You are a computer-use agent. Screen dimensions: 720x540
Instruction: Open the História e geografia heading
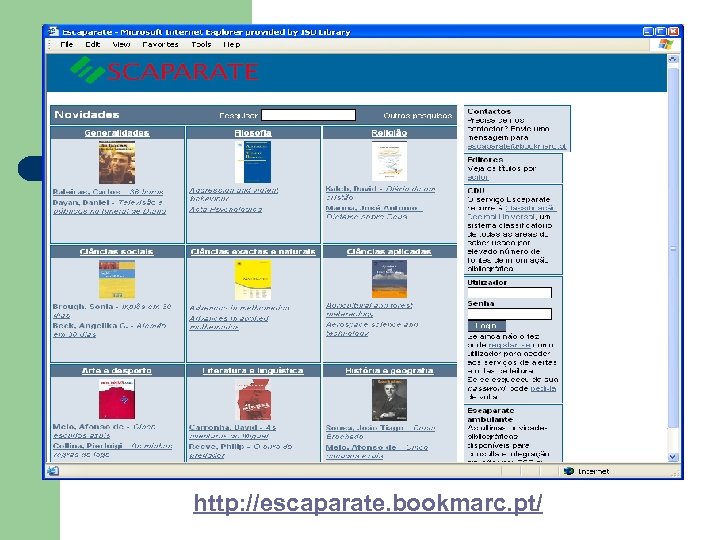(389, 371)
